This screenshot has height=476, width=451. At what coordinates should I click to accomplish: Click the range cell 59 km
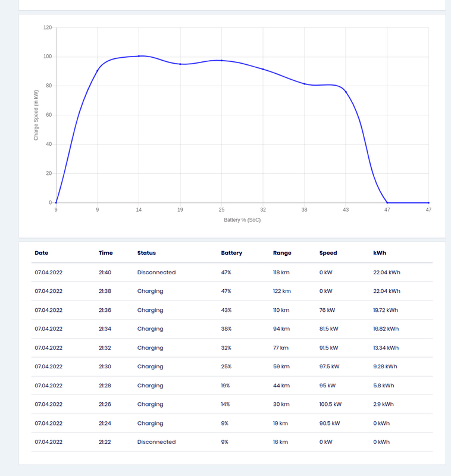click(281, 367)
